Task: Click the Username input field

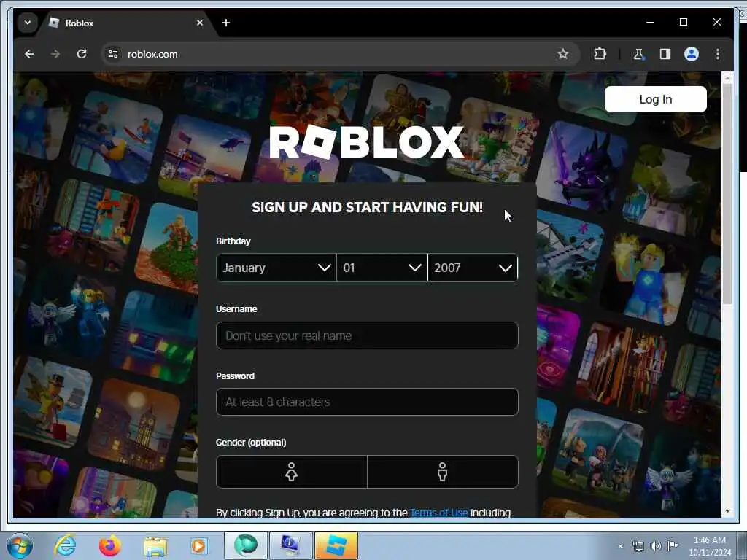Action: [367, 335]
